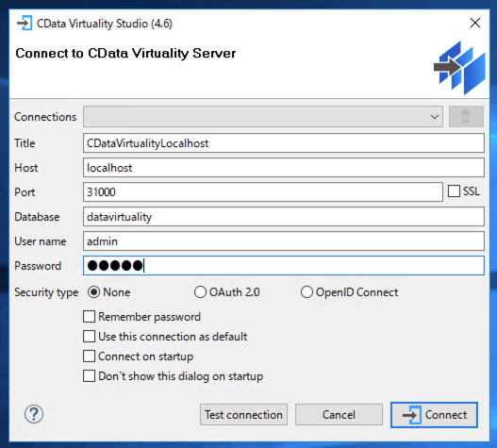Click into the Port field showing 31000

point(263,191)
